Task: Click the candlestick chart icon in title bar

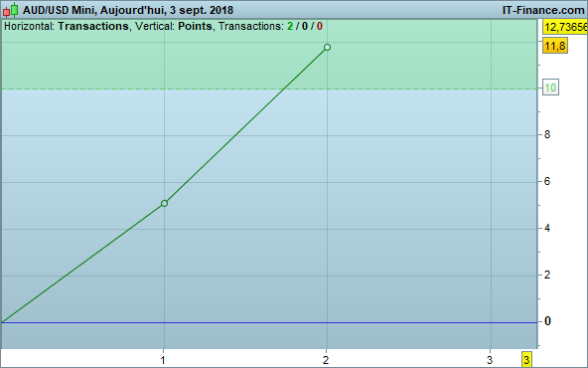Action: 11,10
